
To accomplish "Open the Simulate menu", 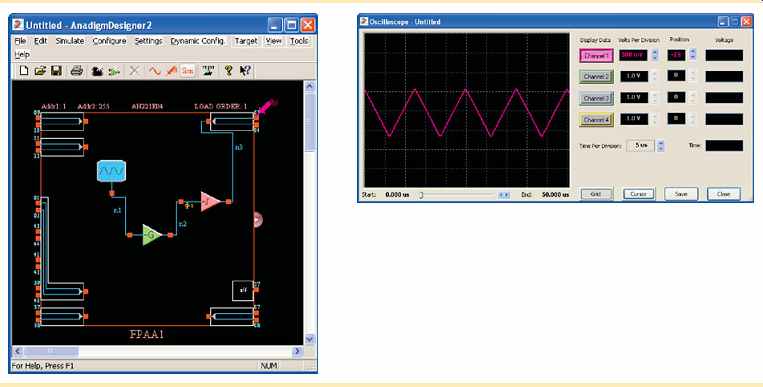I will pyautogui.click(x=70, y=41).
